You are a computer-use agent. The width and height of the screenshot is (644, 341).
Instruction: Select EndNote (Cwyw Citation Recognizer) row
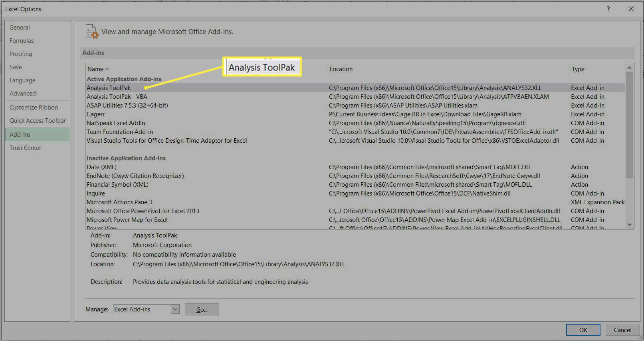(x=355, y=176)
